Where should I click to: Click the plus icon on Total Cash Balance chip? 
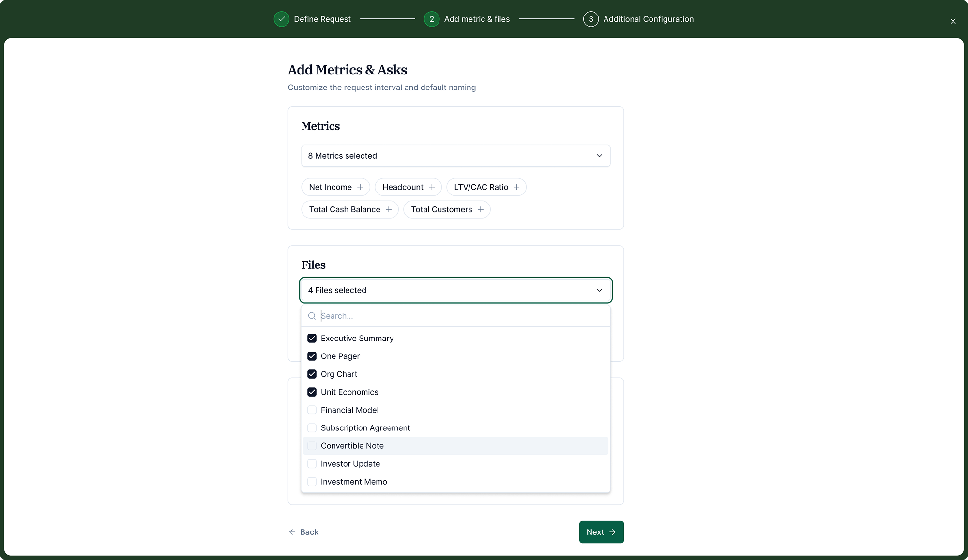(x=389, y=209)
